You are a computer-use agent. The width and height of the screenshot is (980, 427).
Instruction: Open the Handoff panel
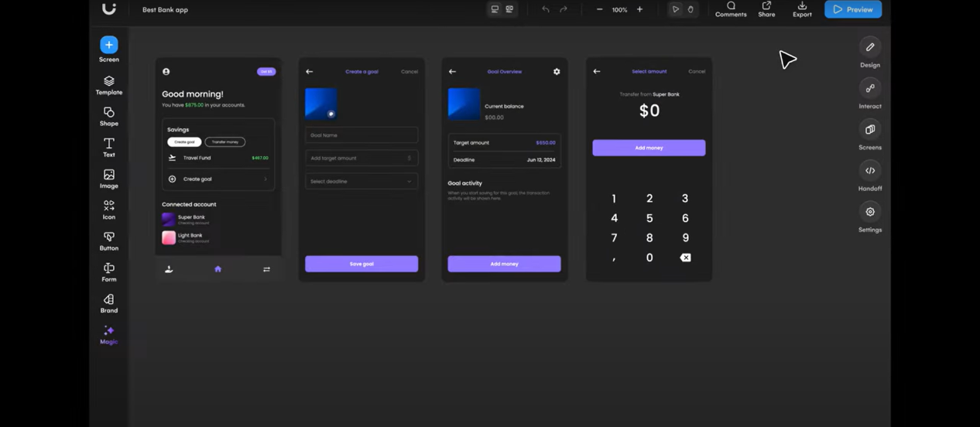(x=870, y=176)
